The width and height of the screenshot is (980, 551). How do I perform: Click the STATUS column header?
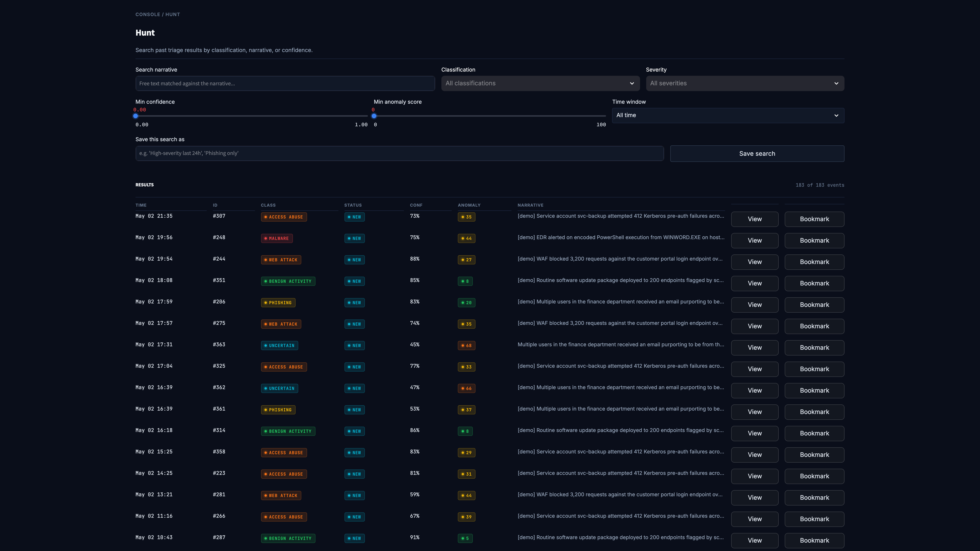(x=353, y=205)
